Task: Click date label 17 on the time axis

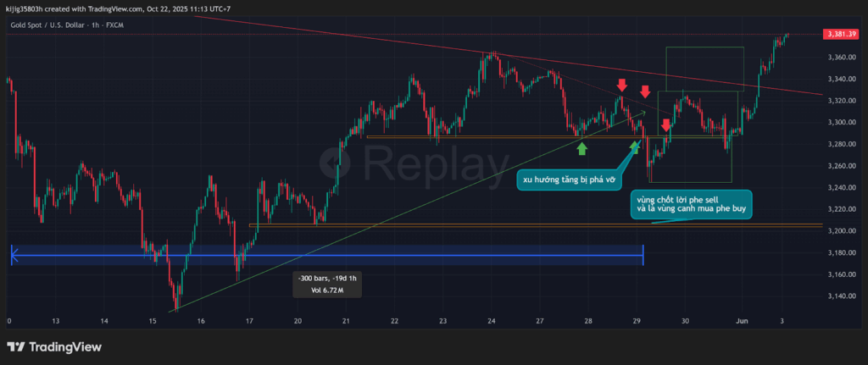Action: click(249, 322)
